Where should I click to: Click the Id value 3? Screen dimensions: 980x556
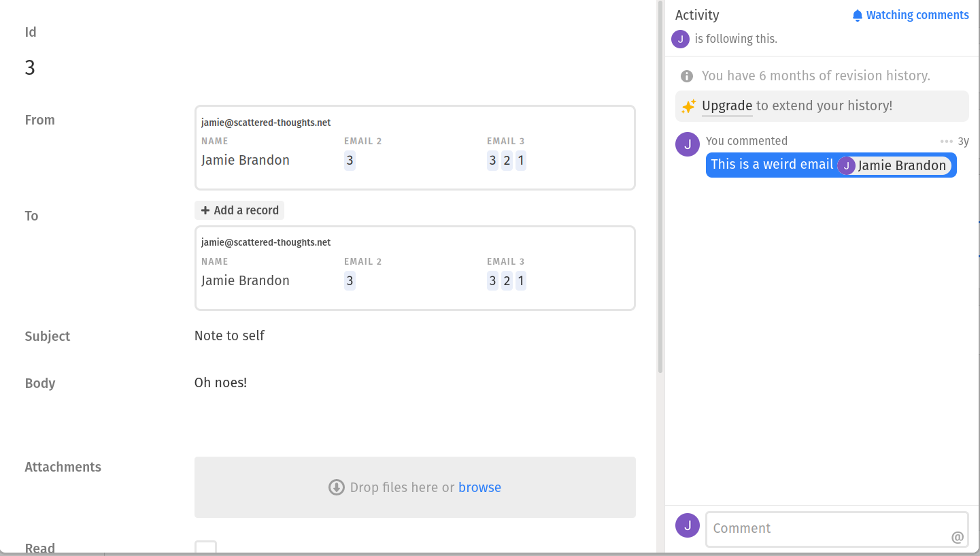pos(30,67)
